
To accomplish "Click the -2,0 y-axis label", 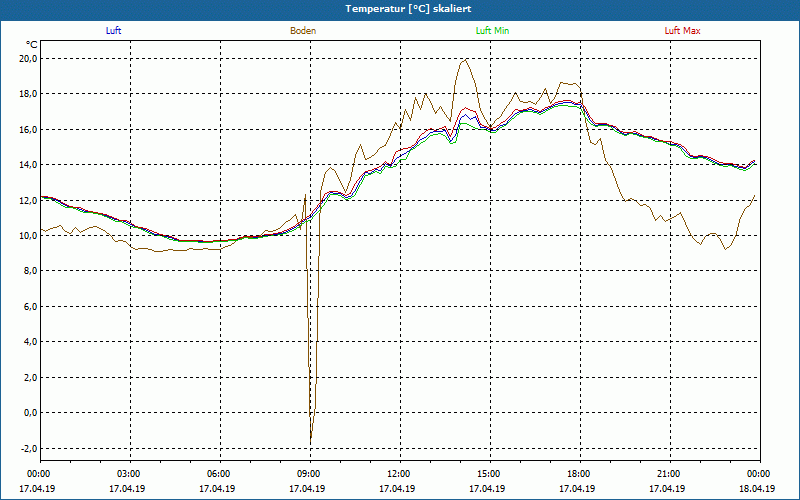I will tap(29, 448).
